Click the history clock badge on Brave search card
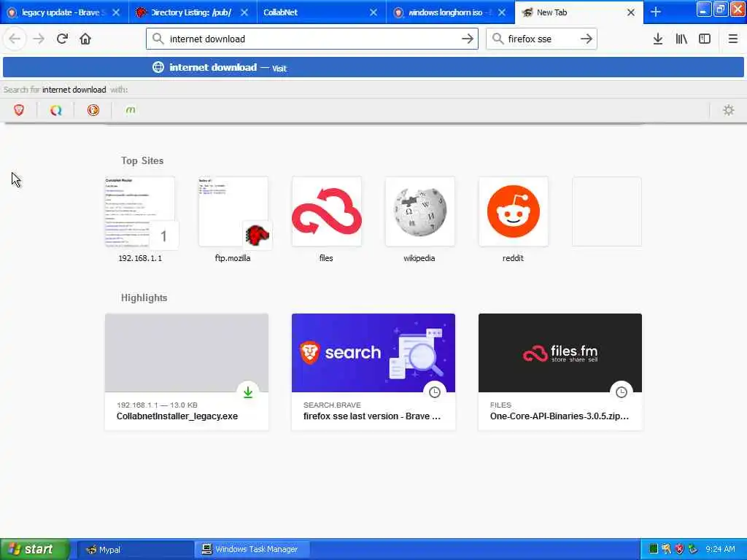Image resolution: width=747 pixels, height=560 pixels. click(435, 392)
